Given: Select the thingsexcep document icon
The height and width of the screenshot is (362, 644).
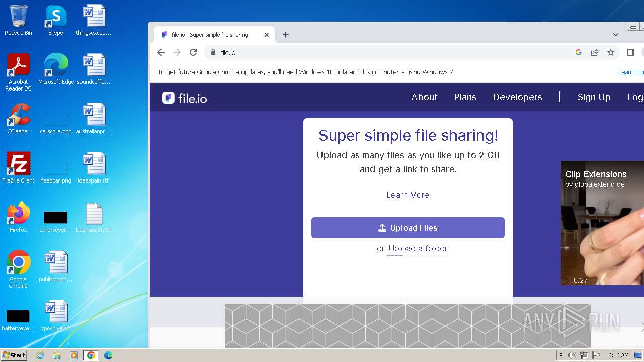Looking at the screenshot, I should click(94, 20).
